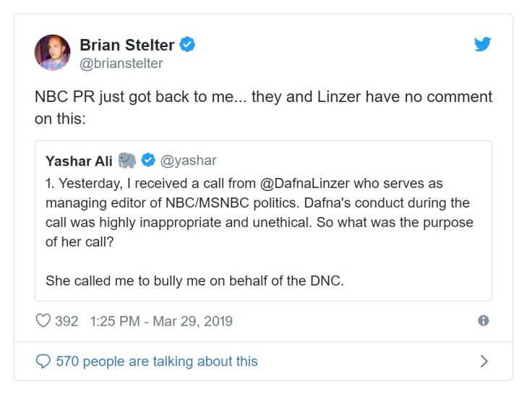Click the Twitter bird logo
Viewport: 532px width, 395px height.
(483, 45)
